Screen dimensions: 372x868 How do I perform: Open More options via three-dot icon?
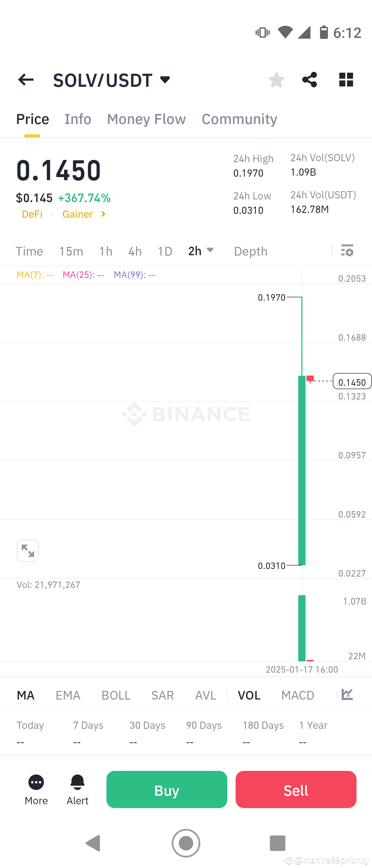click(36, 782)
